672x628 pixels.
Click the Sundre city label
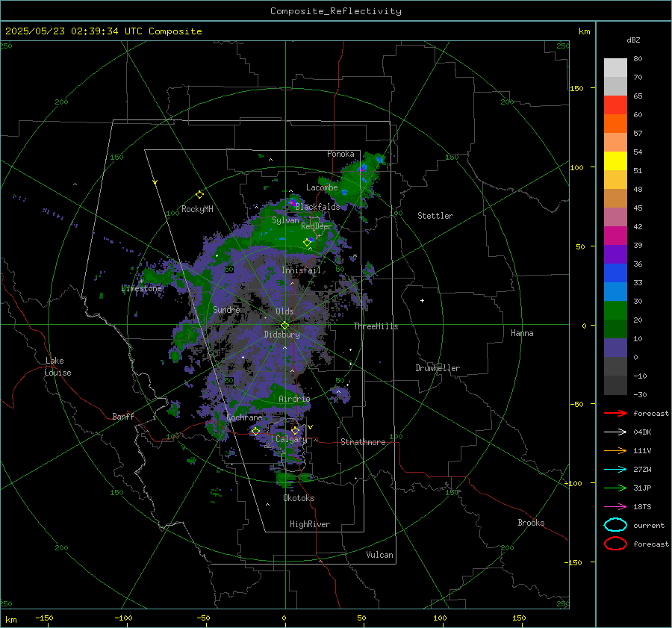[x=226, y=309]
